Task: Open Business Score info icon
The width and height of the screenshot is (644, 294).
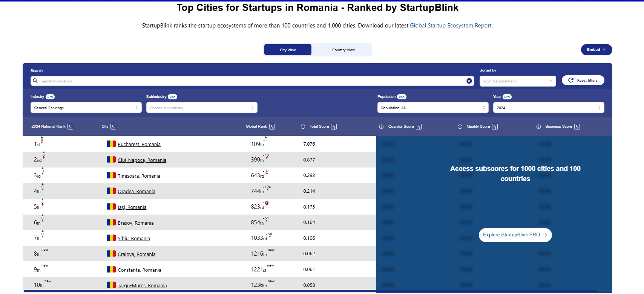Action: [538, 127]
